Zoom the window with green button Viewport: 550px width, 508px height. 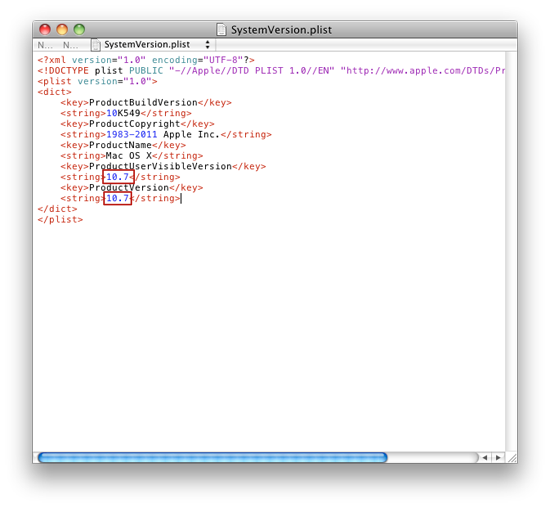(79, 29)
